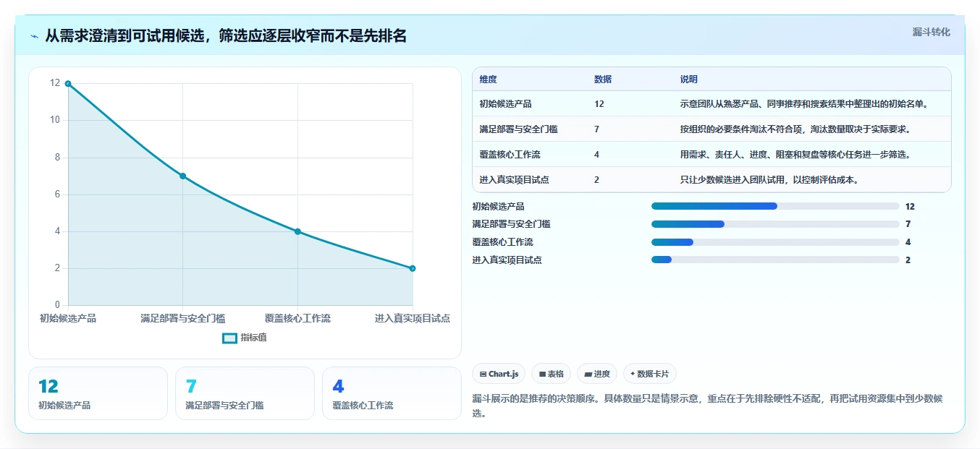Click the table value 12
980x449 pixels.
point(599,104)
